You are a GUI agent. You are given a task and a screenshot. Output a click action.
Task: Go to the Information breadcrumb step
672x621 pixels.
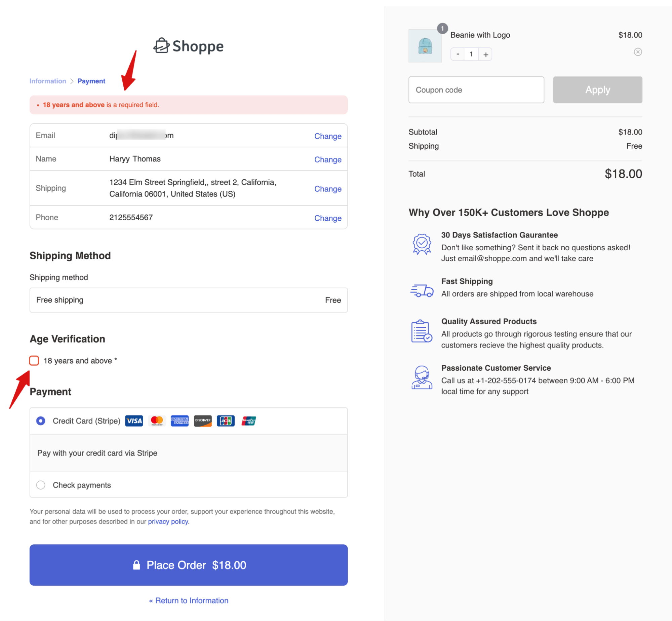click(x=48, y=81)
